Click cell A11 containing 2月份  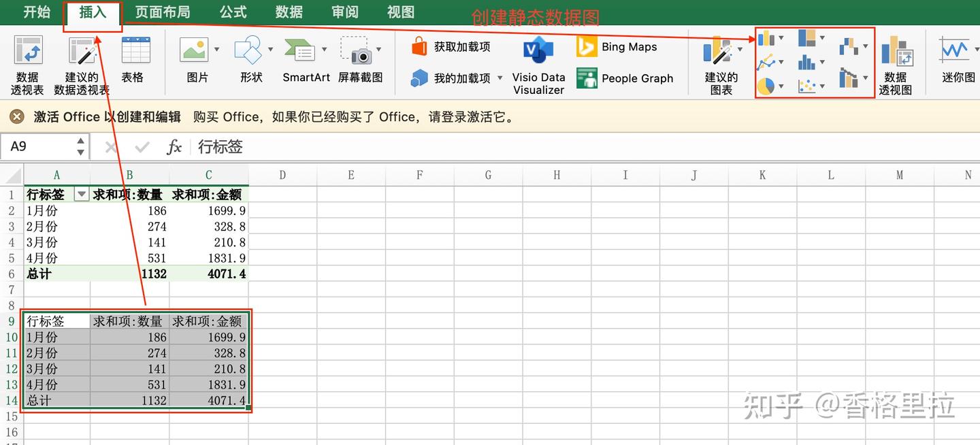[57, 353]
